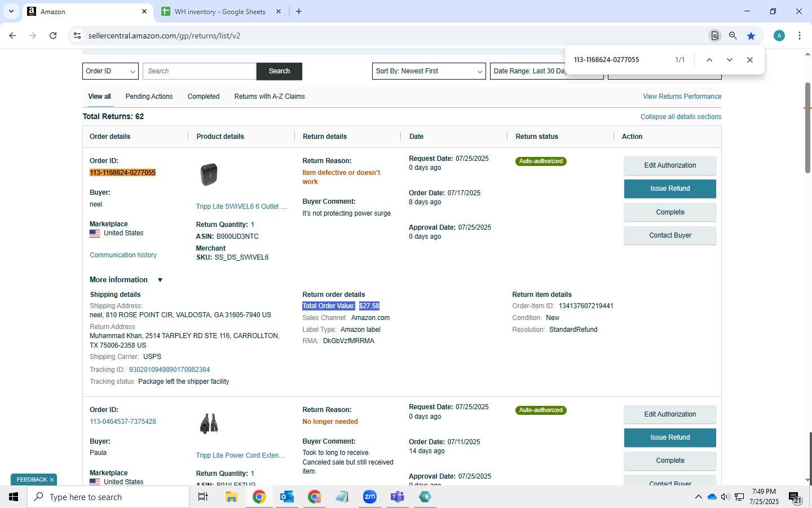
Task: Select the View all tab
Action: pyautogui.click(x=99, y=97)
